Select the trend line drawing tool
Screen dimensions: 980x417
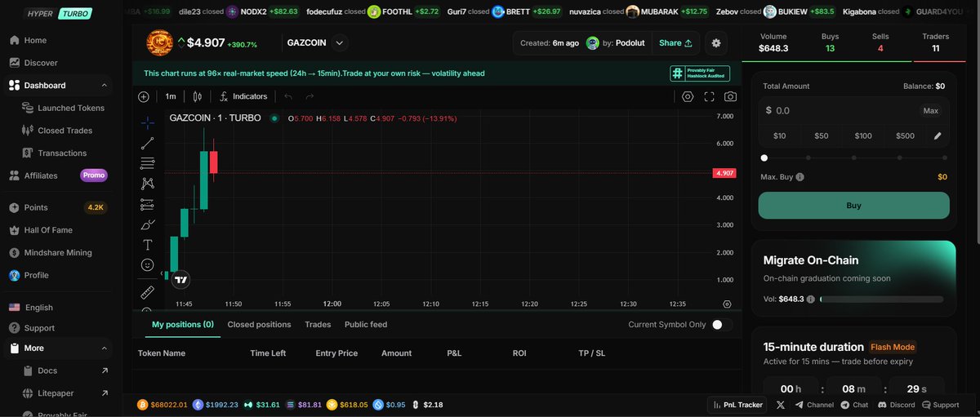coord(147,143)
